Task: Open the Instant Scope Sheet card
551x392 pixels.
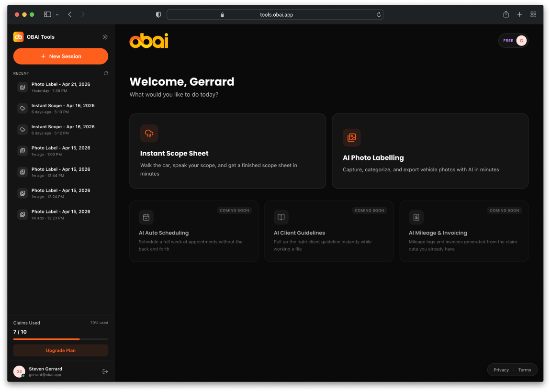Action: tap(227, 151)
